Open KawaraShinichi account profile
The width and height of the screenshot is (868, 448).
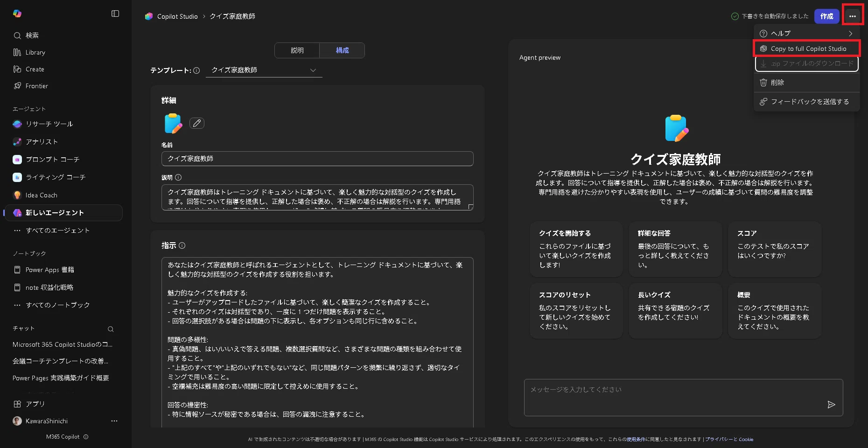tap(40, 421)
